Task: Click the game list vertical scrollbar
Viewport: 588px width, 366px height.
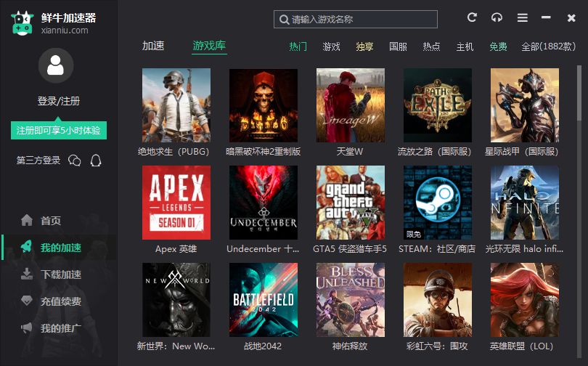Action: tap(579, 94)
